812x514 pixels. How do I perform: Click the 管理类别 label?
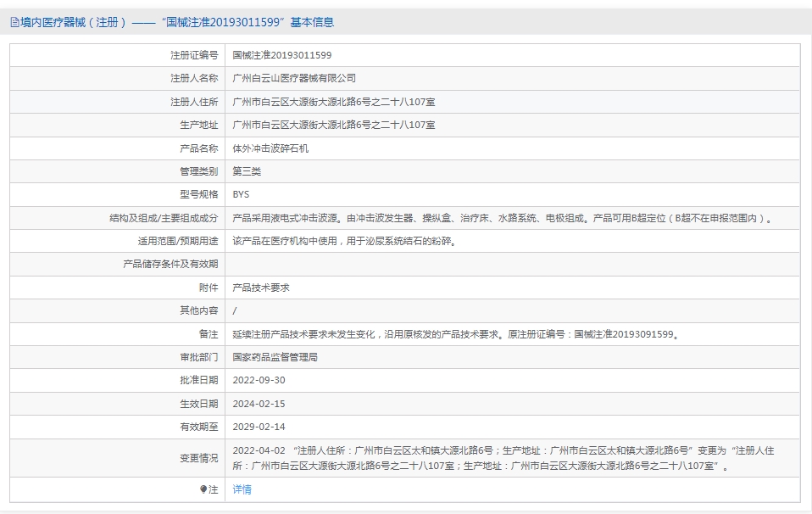click(199, 171)
